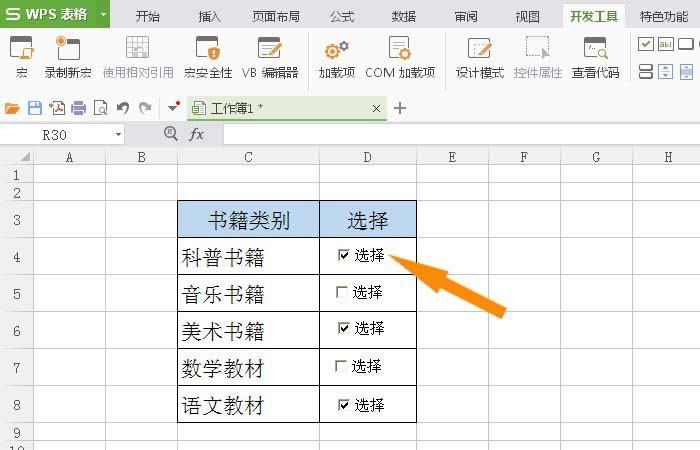Export to PDF icon
700x450 pixels.
57,108
